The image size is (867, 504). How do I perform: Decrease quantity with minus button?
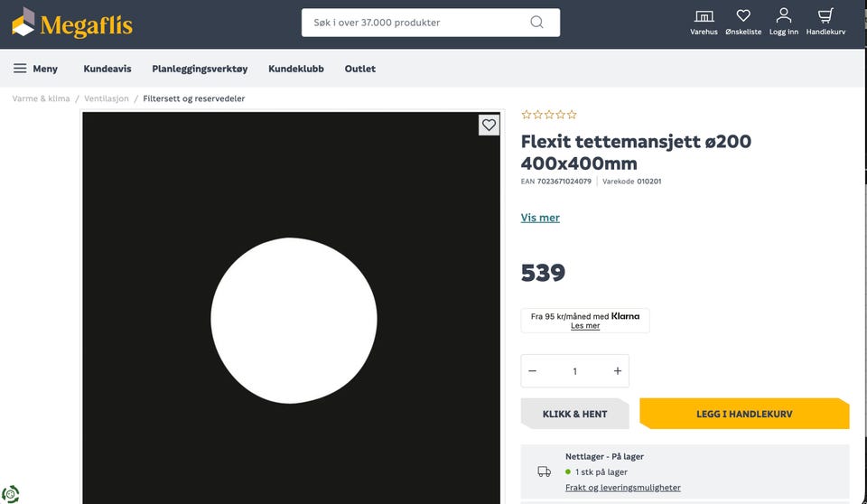point(532,370)
